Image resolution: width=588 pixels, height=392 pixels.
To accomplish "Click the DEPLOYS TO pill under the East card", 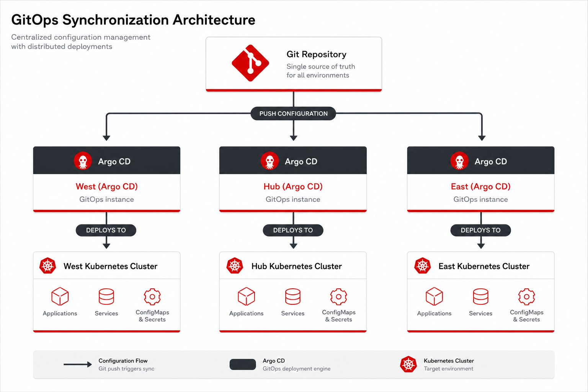I will point(481,230).
